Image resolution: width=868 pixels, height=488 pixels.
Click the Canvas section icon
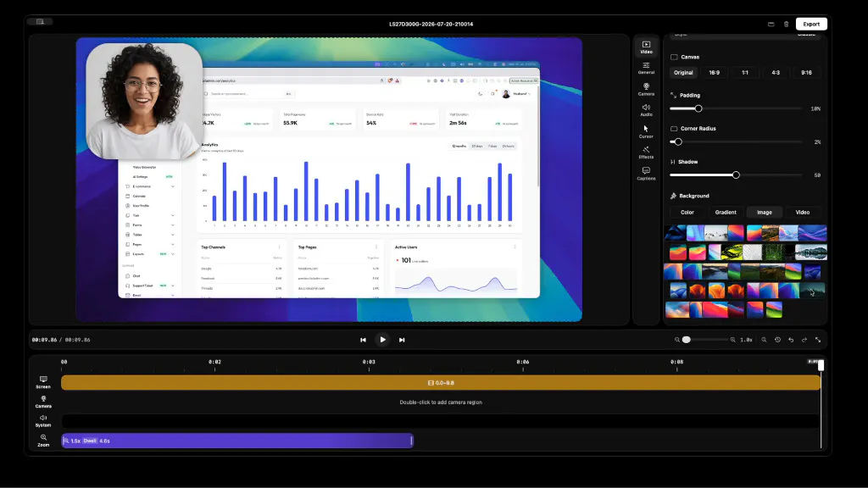click(x=674, y=57)
